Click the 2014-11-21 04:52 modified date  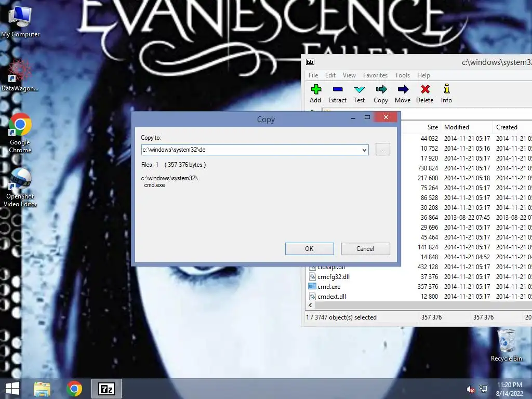(467, 257)
